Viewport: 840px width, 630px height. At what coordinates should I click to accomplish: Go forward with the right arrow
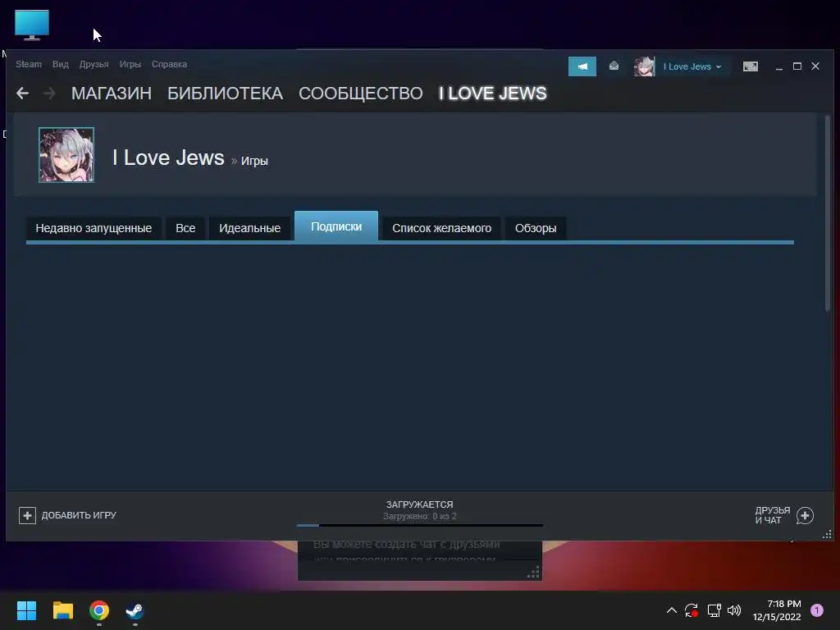click(x=49, y=94)
